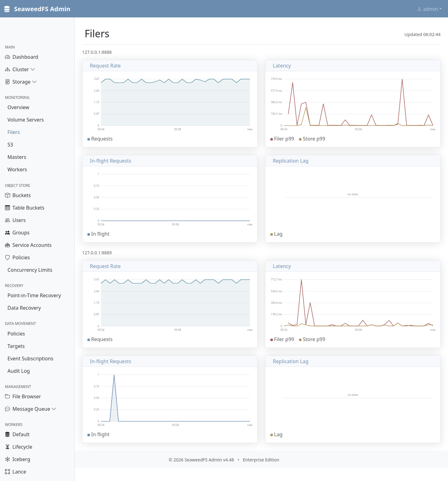
Task: Open Concurrency Limits page
Action: 30,270
